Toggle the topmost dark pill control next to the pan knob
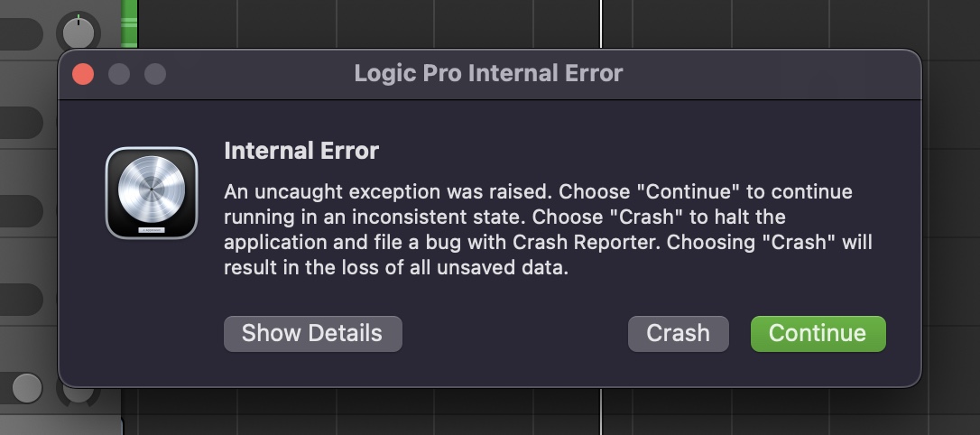 pos(20,33)
